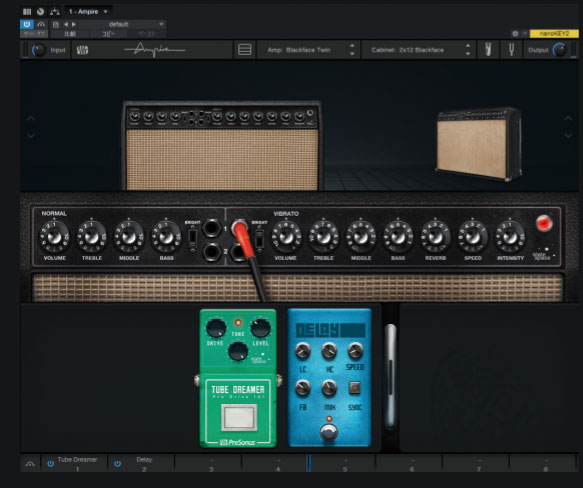Click the Normal channel Treble knob

91,236
